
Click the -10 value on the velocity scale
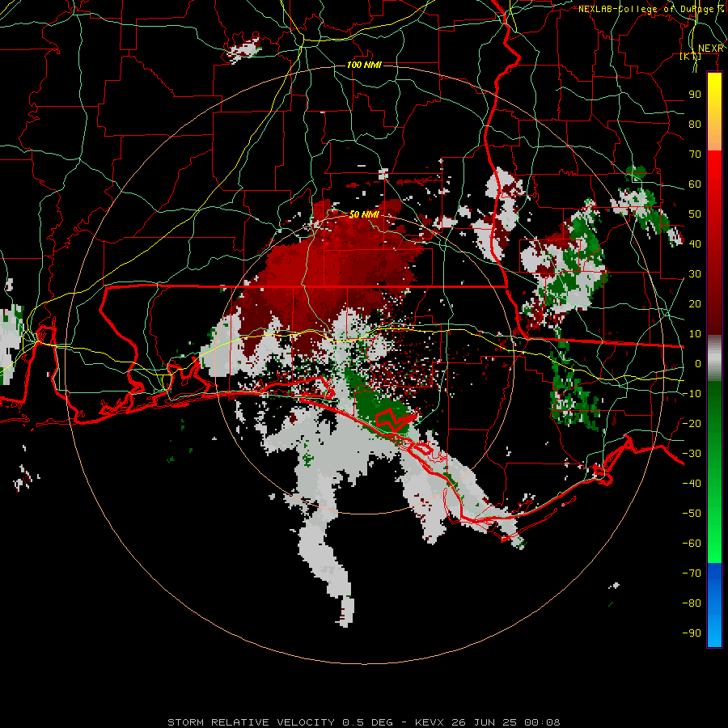[692, 394]
